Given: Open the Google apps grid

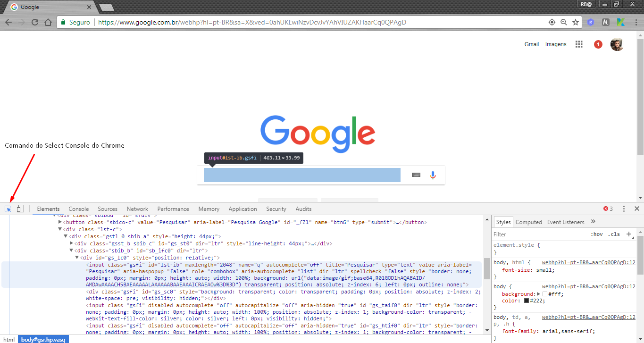Looking at the screenshot, I should click(579, 44).
